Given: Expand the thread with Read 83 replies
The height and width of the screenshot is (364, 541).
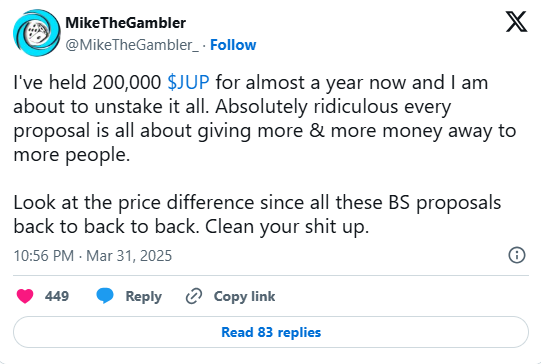Looking at the screenshot, I should (271, 332).
